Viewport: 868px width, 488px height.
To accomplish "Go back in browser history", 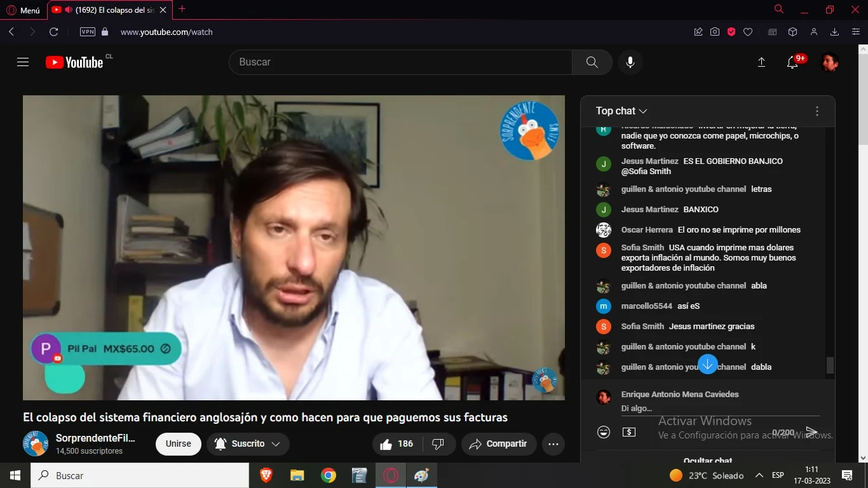I will pyautogui.click(x=11, y=32).
